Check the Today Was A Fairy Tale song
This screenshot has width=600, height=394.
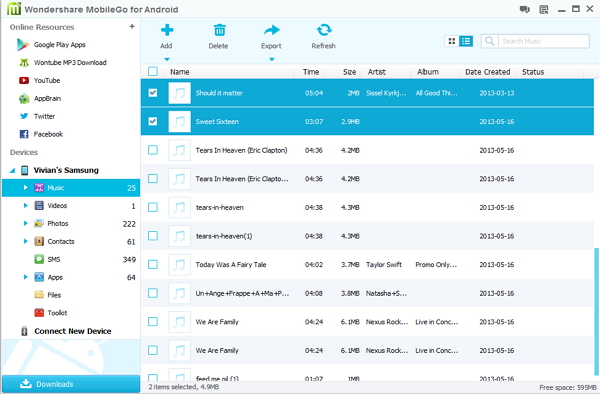point(153,264)
